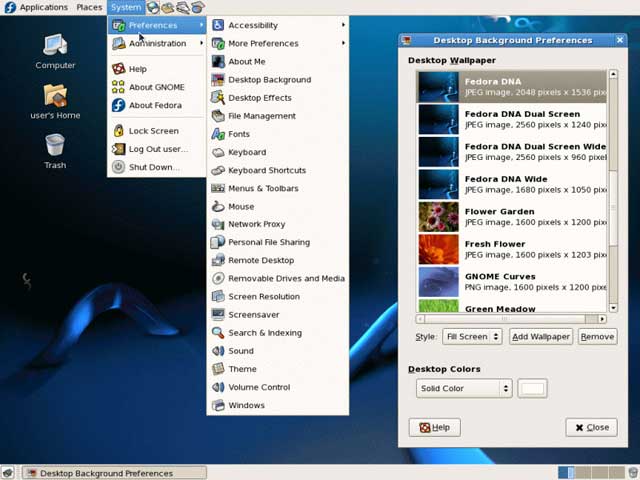Viewport: 640px width, 480px height.
Task: Select Removable Drives and Media entry
Action: coord(278,278)
